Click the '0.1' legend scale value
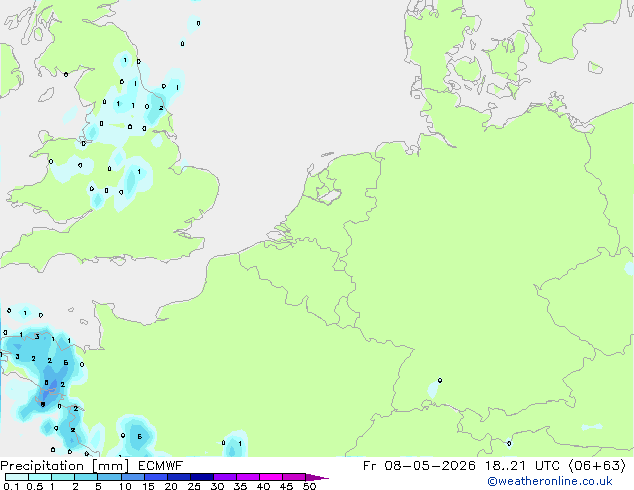 point(11,486)
